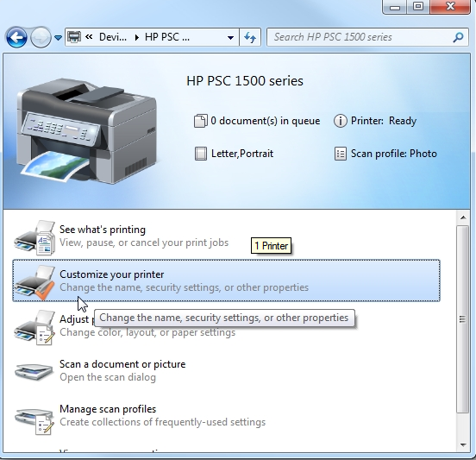
Task: Click the scrollbar up arrow
Action: 463,217
